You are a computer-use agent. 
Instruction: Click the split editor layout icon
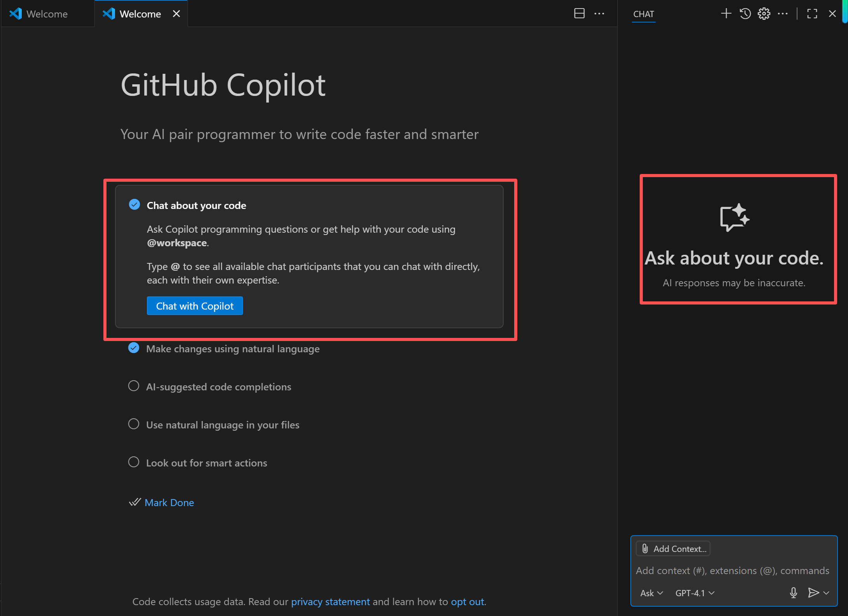pyautogui.click(x=579, y=14)
